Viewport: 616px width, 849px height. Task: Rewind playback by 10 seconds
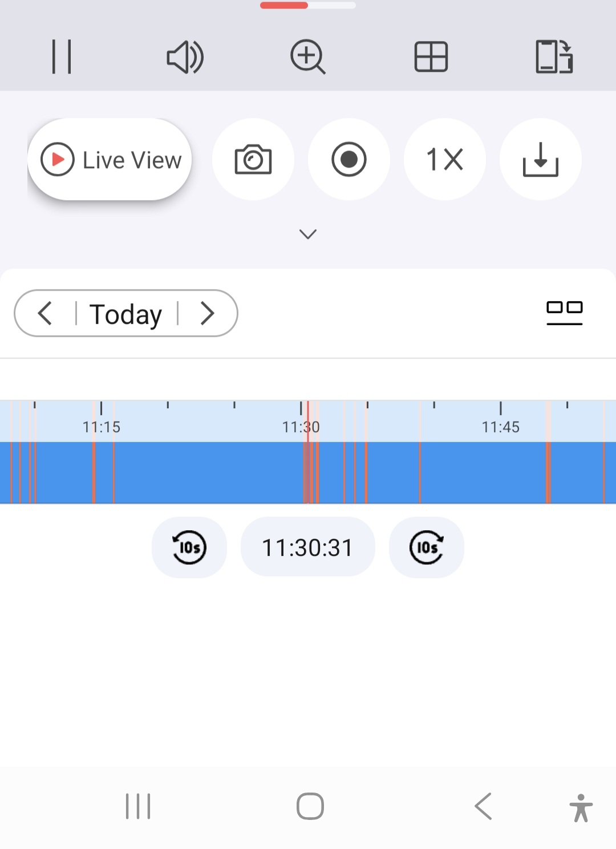coord(189,547)
